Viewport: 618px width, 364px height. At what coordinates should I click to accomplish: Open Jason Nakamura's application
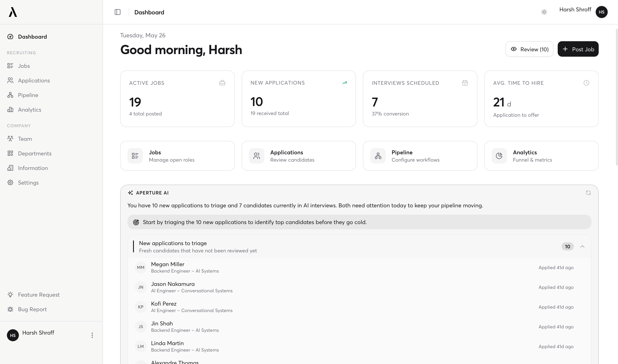click(x=359, y=287)
